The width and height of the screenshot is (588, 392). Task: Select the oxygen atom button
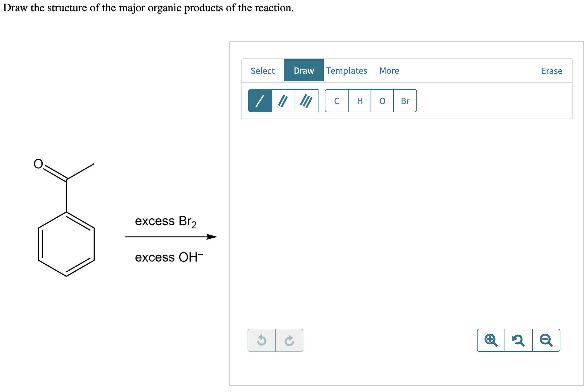coord(382,101)
